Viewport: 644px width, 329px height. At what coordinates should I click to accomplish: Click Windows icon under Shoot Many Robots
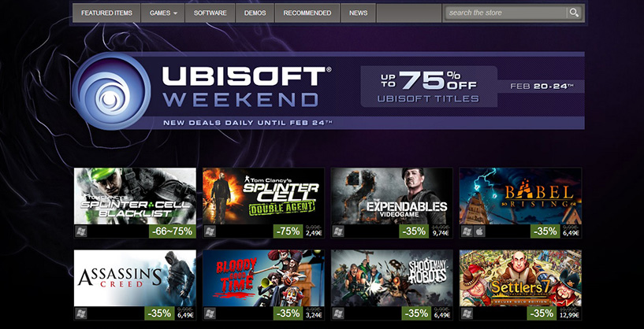pos(338,314)
